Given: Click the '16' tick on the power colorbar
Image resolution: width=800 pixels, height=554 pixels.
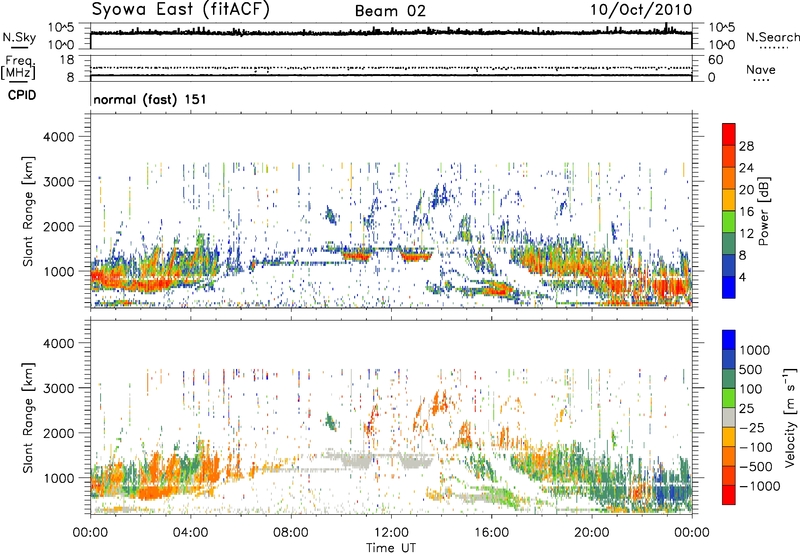Looking at the screenshot, I should [746, 212].
